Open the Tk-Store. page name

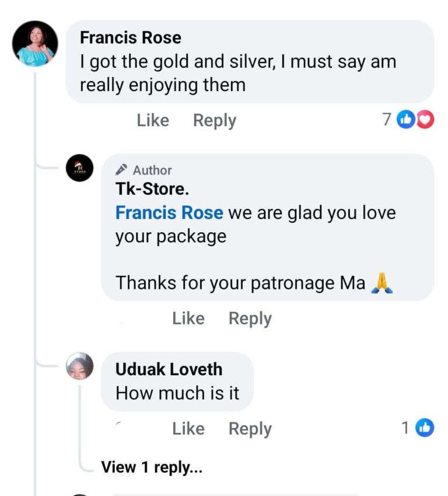(x=152, y=189)
